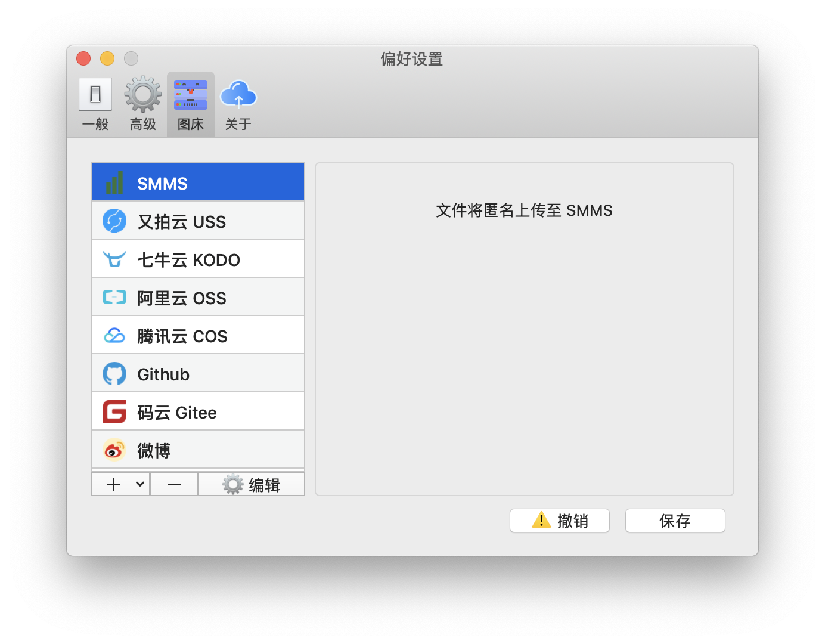825x644 pixels.
Task: Click the plus button to add host
Action: pyautogui.click(x=114, y=484)
